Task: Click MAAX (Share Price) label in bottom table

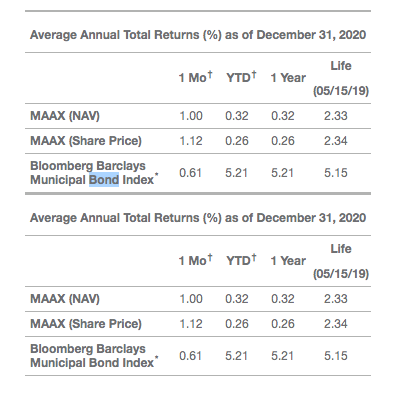Action: (x=86, y=324)
